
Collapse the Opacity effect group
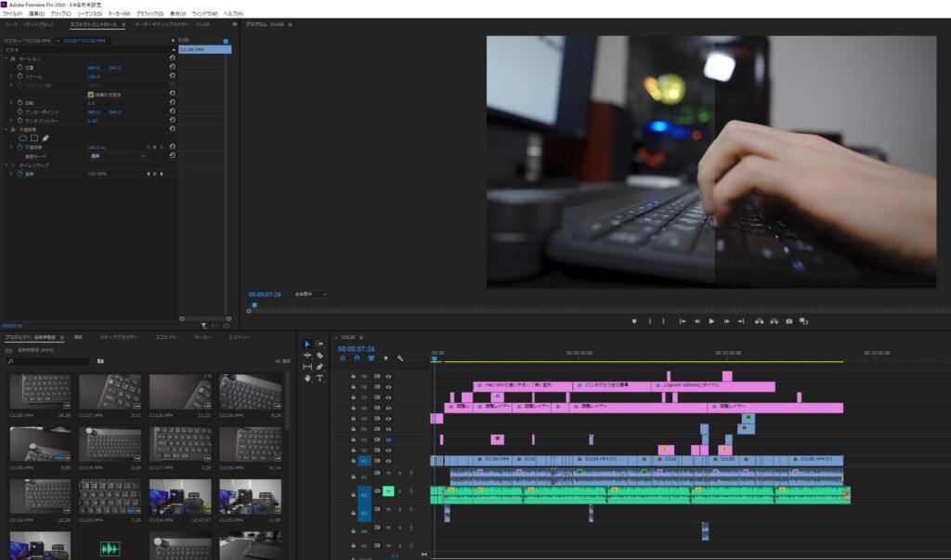[7, 129]
